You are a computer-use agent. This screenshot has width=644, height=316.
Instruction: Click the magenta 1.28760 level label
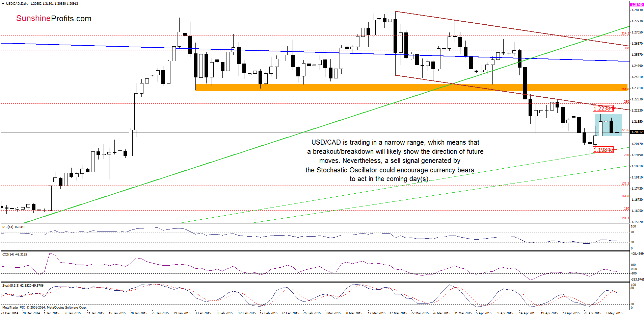637,5
